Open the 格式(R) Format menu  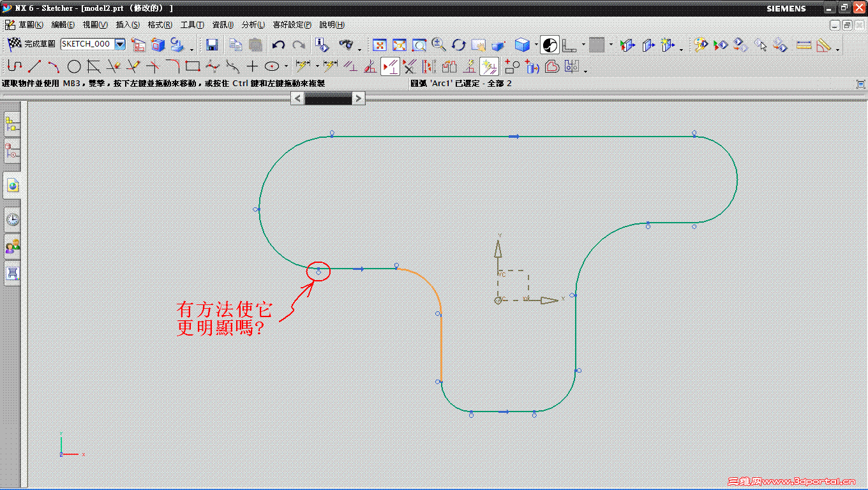coord(160,25)
